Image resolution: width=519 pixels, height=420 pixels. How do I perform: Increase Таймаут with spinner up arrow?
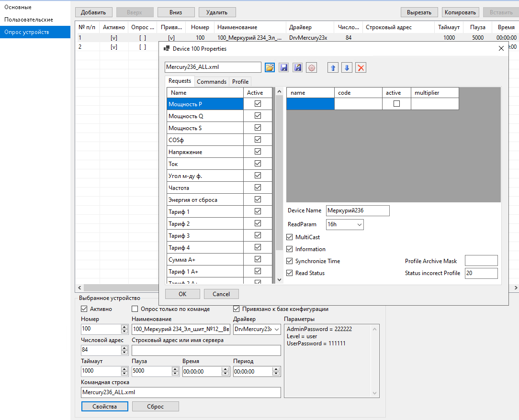[124, 369]
